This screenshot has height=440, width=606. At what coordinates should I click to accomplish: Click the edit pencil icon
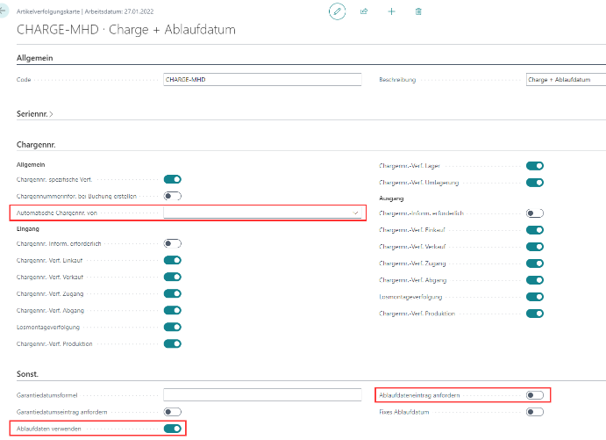coord(336,11)
